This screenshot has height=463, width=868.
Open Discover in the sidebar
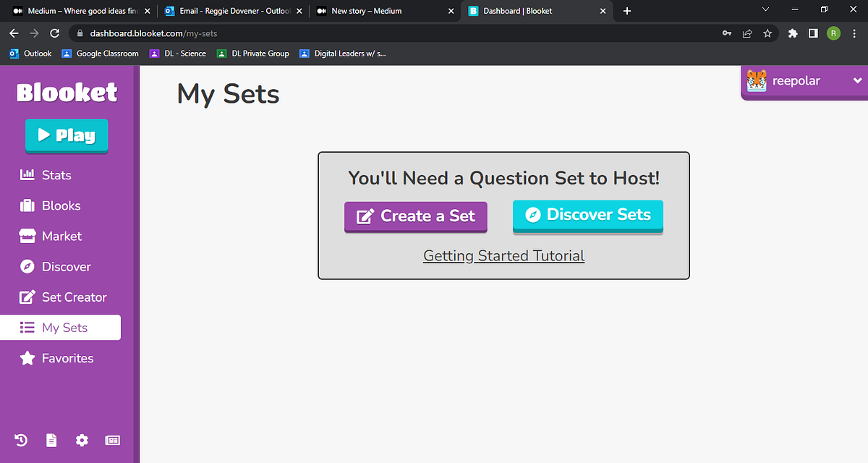coord(56,266)
